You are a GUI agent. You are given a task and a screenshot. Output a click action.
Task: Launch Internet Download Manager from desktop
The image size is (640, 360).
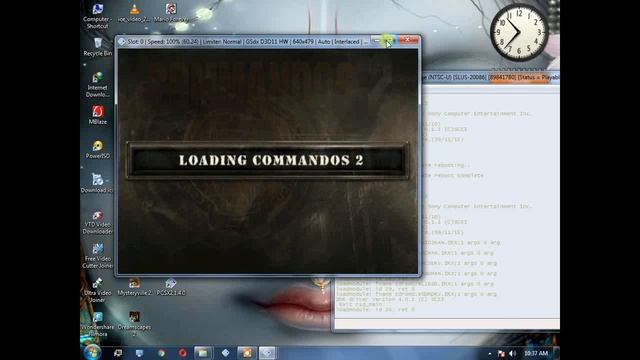click(x=97, y=84)
